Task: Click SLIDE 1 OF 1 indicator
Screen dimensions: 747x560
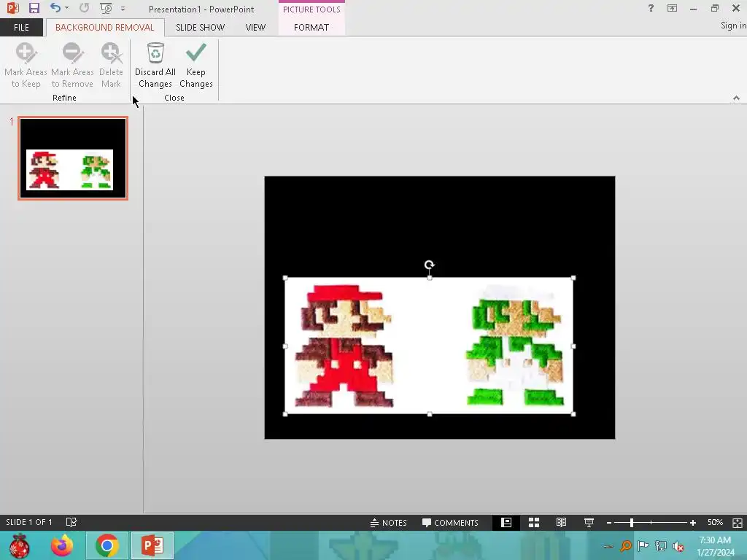Action: [29, 522]
